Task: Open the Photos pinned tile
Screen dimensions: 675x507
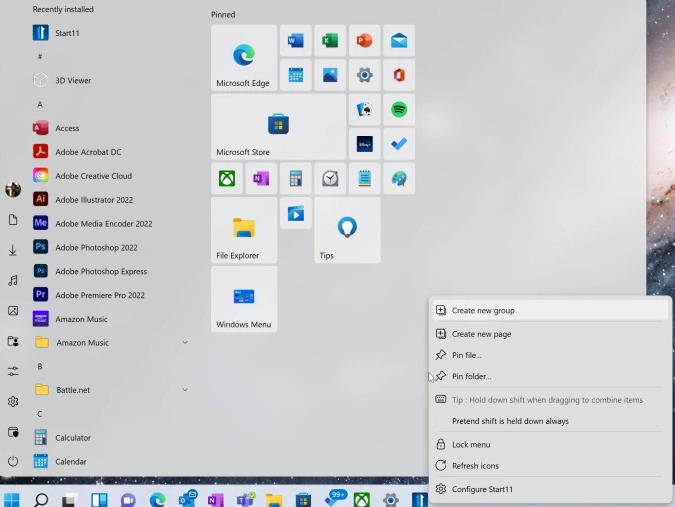Action: coord(330,75)
